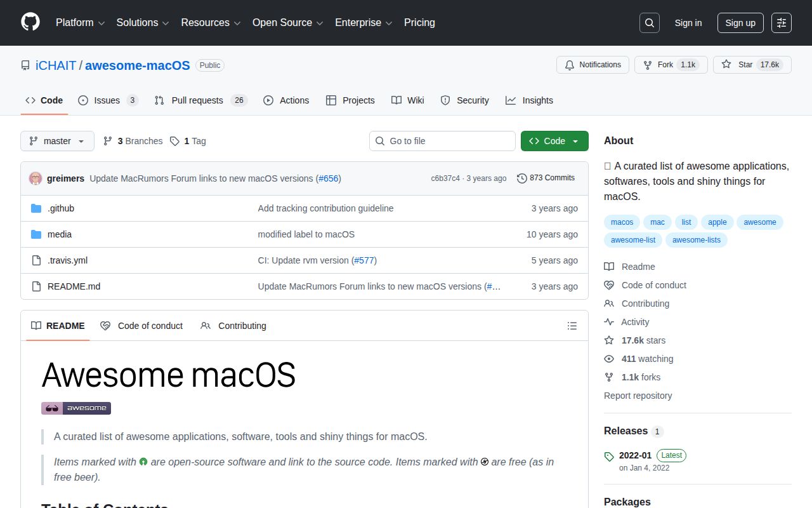Click the search icon in the header
Screen dimensions: 812x508
(x=649, y=22)
